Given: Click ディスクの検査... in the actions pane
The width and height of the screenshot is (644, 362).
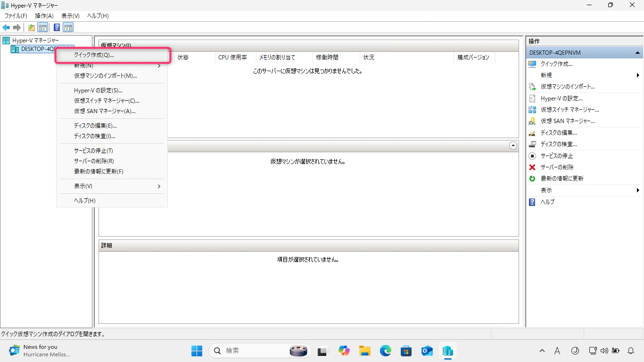Looking at the screenshot, I should 559,144.
